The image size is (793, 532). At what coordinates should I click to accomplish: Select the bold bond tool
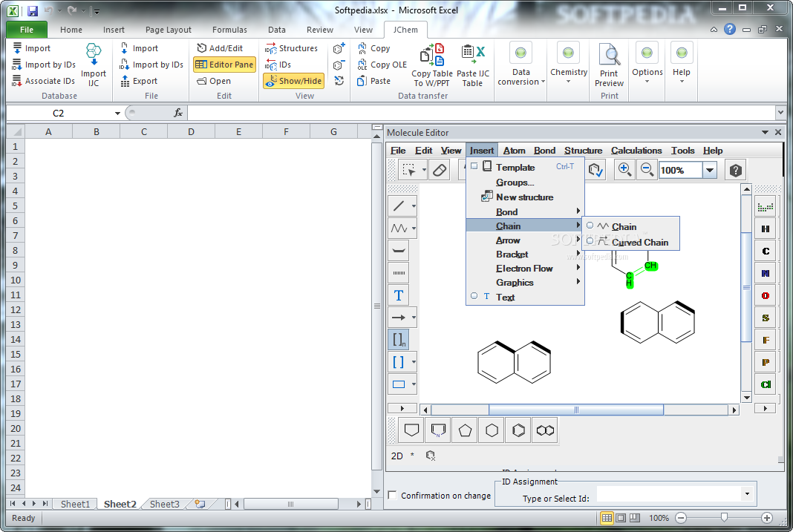(x=399, y=251)
